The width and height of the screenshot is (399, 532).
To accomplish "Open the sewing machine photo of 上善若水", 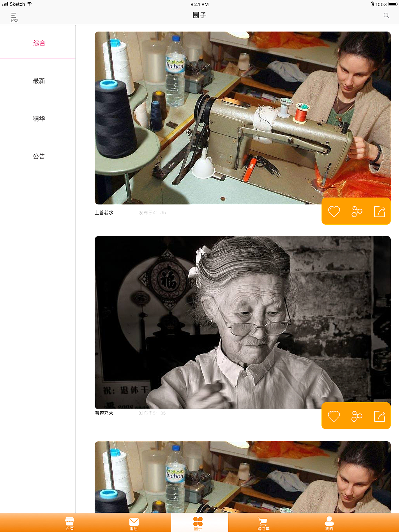I will point(242,118).
